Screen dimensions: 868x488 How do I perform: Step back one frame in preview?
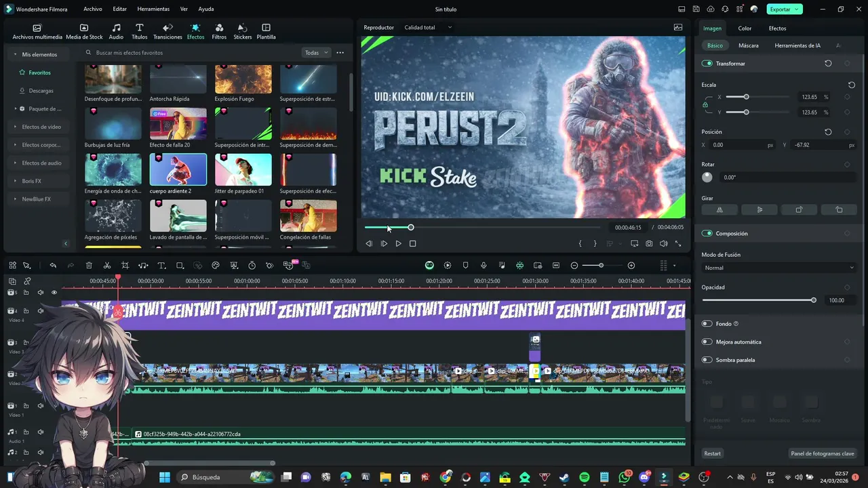click(369, 243)
